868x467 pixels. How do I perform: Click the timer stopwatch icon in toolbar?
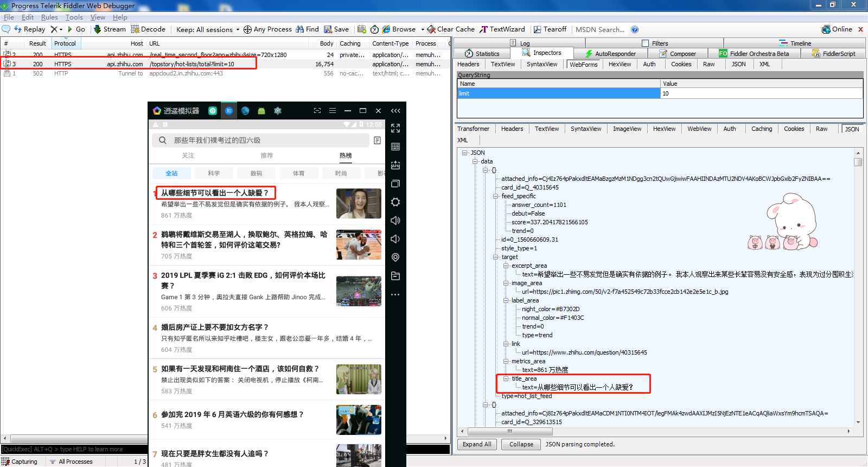[x=375, y=29]
